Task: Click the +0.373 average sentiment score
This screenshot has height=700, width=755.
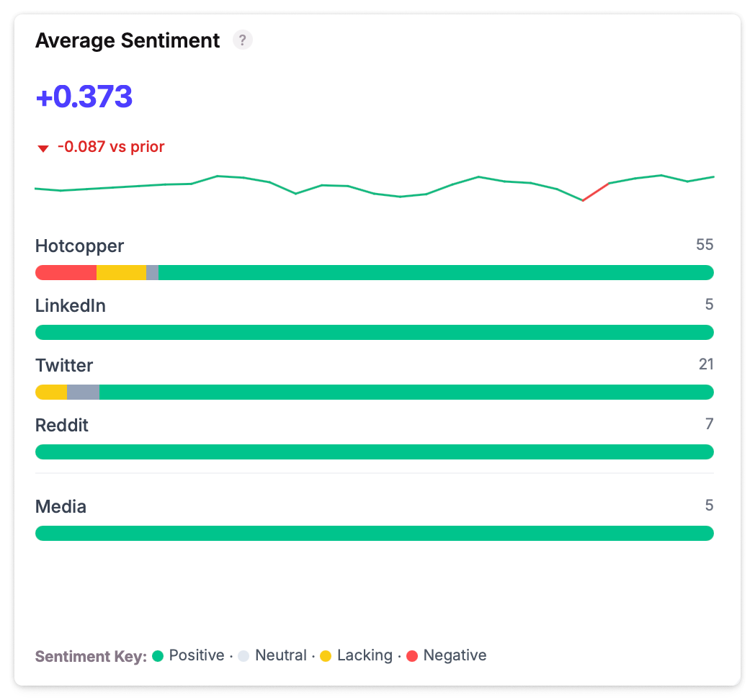Action: [x=84, y=97]
